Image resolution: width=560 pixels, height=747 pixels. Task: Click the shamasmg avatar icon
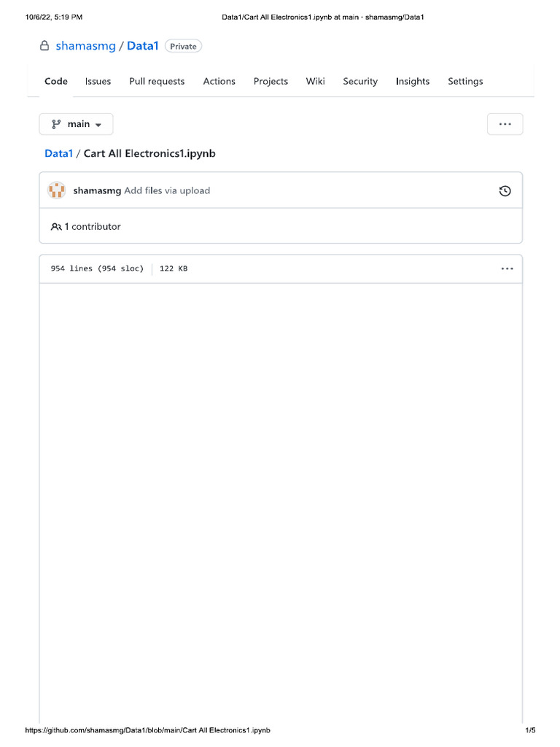[57, 191]
